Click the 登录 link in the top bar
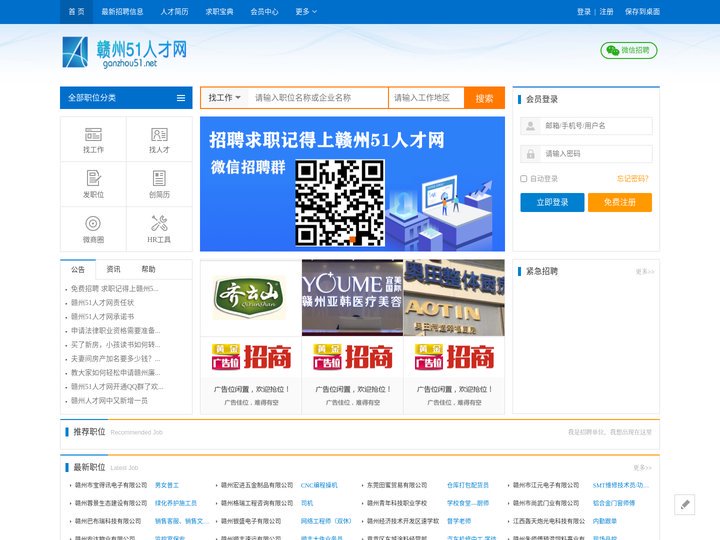The image size is (720, 540). [x=584, y=11]
